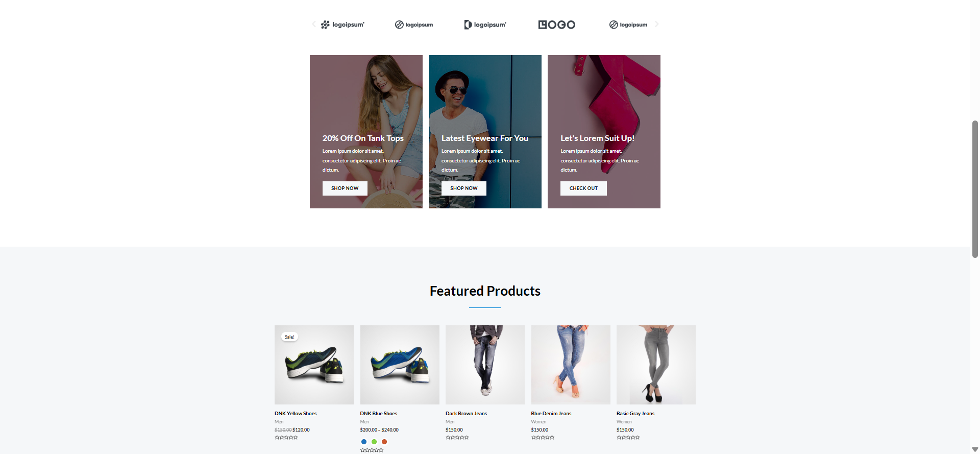Select the red color swatch
Viewport: 980px width, 454px height.
pyautogui.click(x=384, y=442)
